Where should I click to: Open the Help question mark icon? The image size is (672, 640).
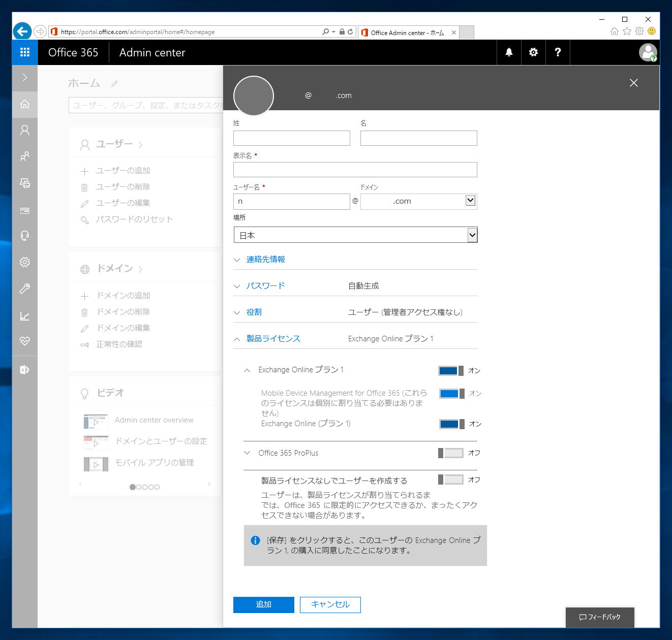point(558,52)
